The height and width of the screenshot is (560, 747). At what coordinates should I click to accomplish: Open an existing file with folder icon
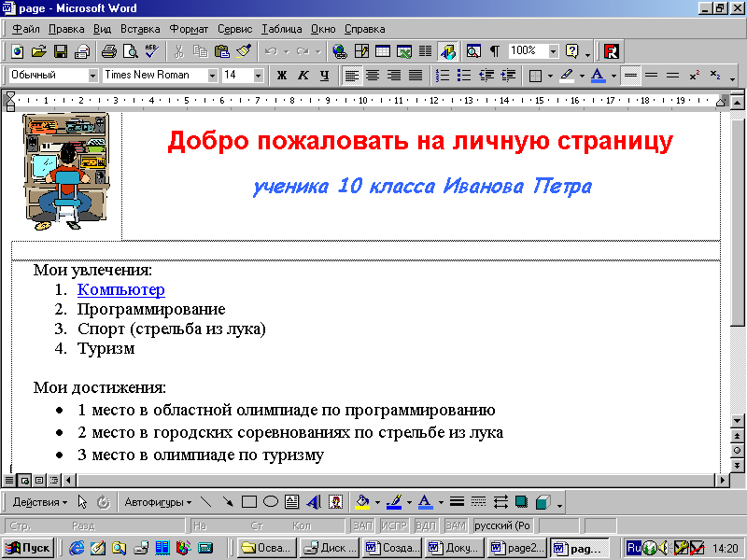(x=39, y=51)
